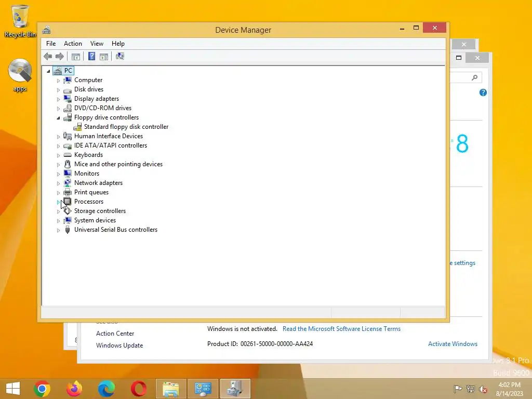
Task: Click the Computer category icon
Action: click(x=68, y=80)
